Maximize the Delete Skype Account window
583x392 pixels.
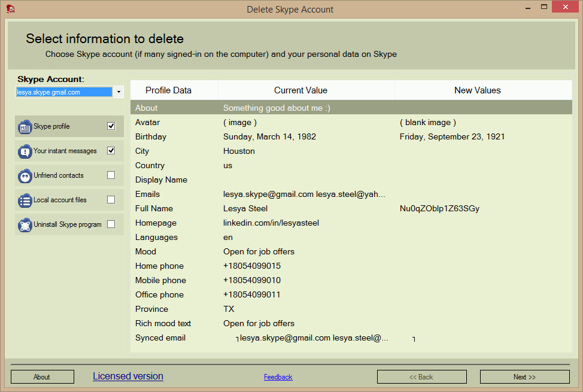pos(544,7)
